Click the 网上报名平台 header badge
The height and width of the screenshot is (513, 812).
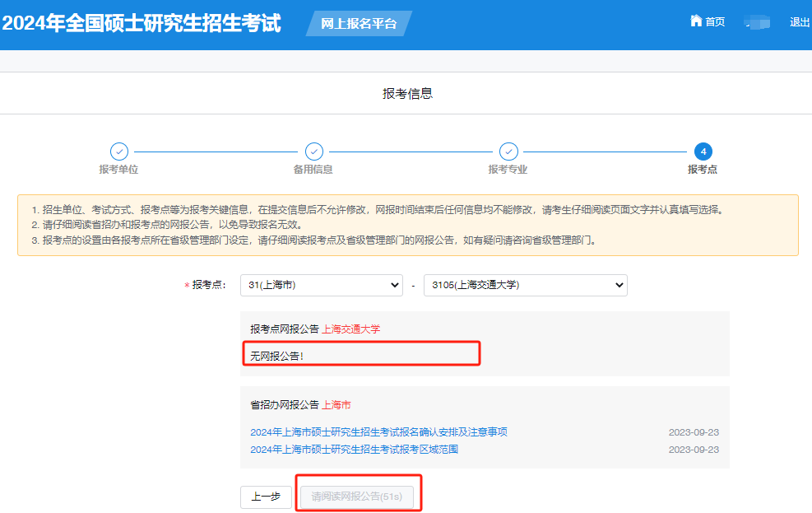[358, 24]
